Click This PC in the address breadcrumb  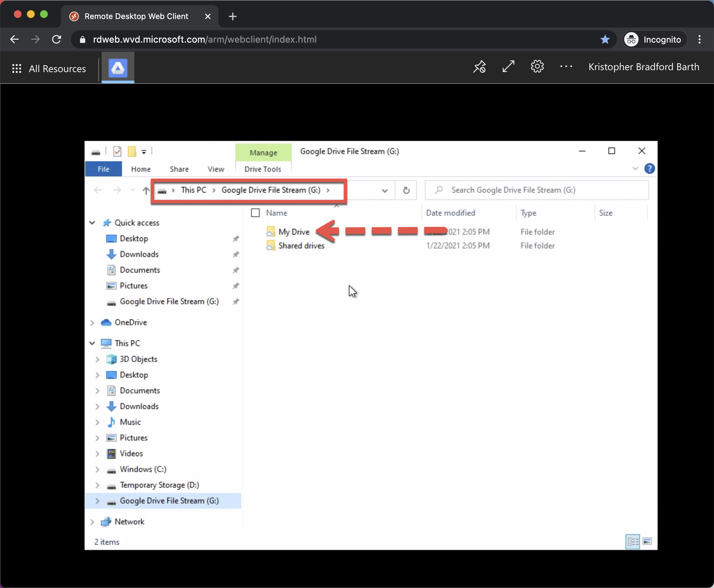tap(193, 190)
